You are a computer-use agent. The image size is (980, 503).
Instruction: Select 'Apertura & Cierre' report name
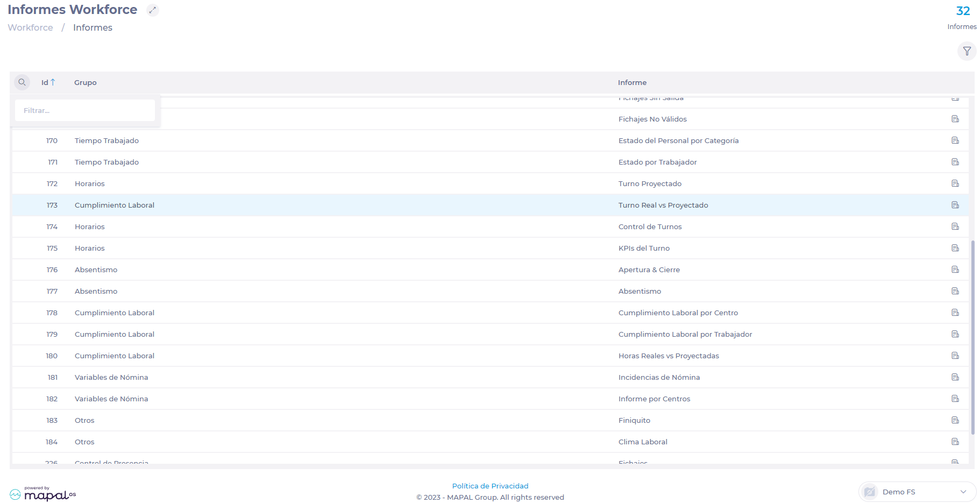coord(649,270)
